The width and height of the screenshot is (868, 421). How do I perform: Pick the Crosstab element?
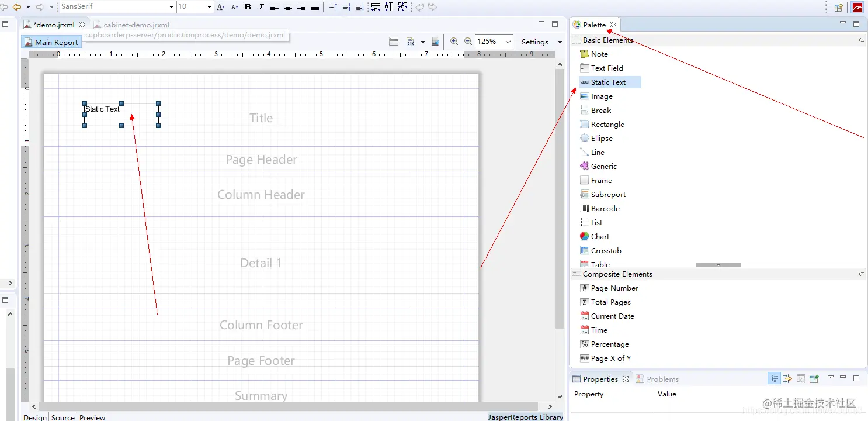(x=600, y=251)
